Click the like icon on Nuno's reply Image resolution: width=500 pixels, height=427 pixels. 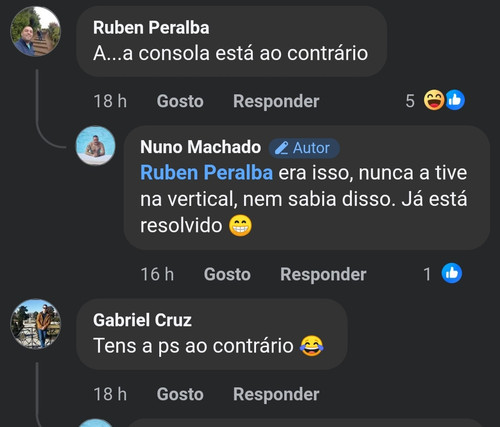pyautogui.click(x=452, y=273)
